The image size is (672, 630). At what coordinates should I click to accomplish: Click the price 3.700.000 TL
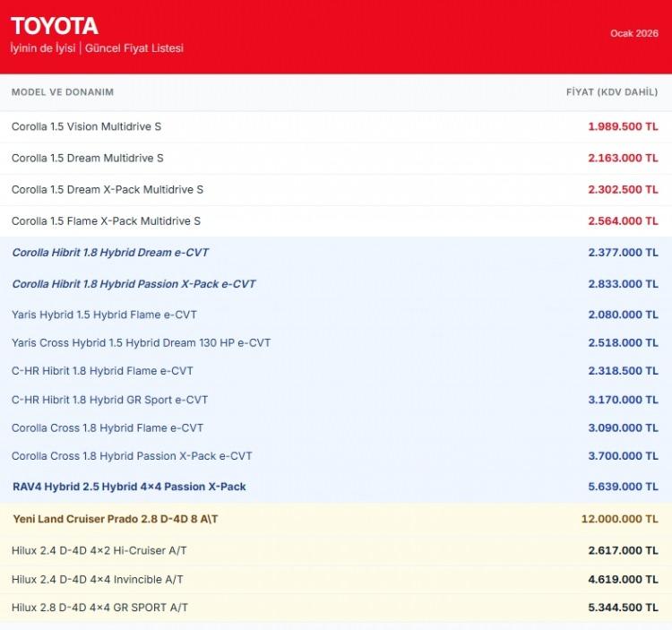click(x=623, y=456)
